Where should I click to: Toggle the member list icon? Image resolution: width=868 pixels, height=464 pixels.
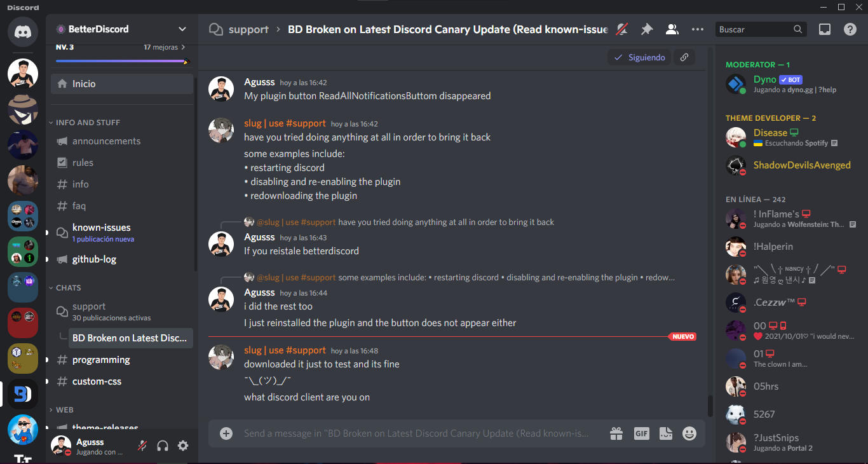point(672,29)
